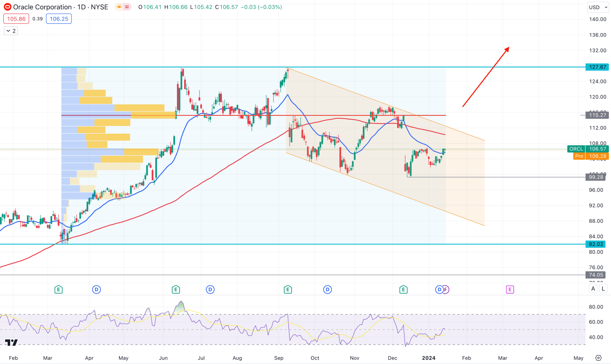
Task: Open the earnings marker E near March
Action: [58, 290]
